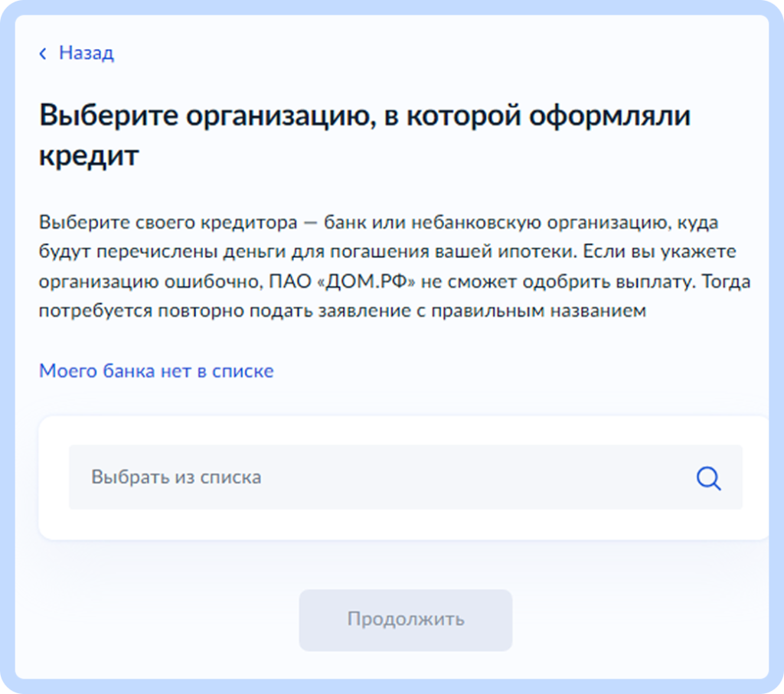This screenshot has height=694, width=784.
Task: Activate bank search via the magnifying glass
Action: (x=707, y=477)
